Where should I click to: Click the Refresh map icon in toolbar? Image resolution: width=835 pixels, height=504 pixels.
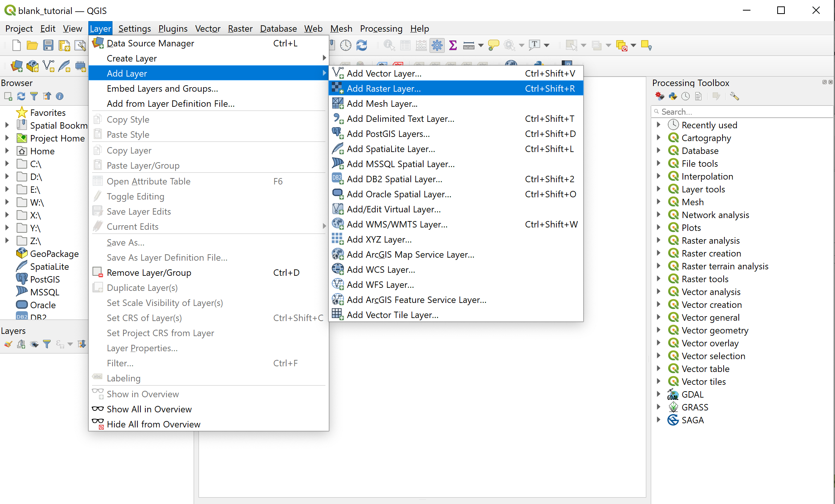[x=362, y=46]
